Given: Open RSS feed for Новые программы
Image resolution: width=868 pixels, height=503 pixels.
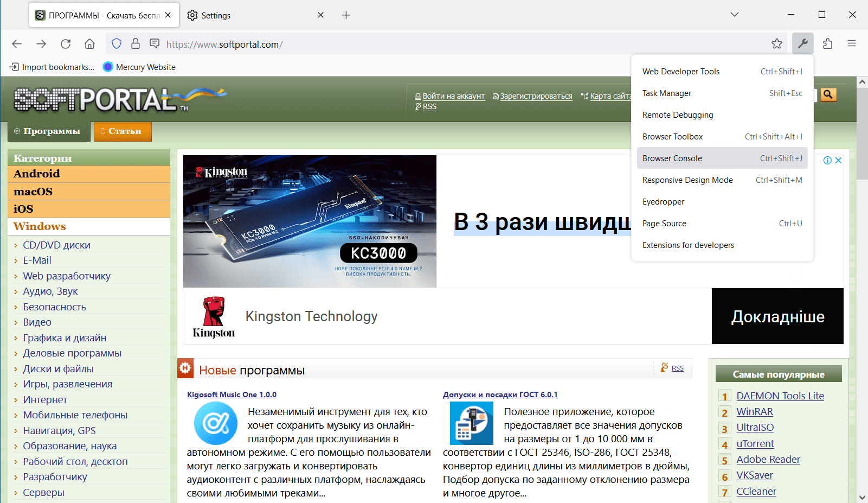Looking at the screenshot, I should [677, 368].
